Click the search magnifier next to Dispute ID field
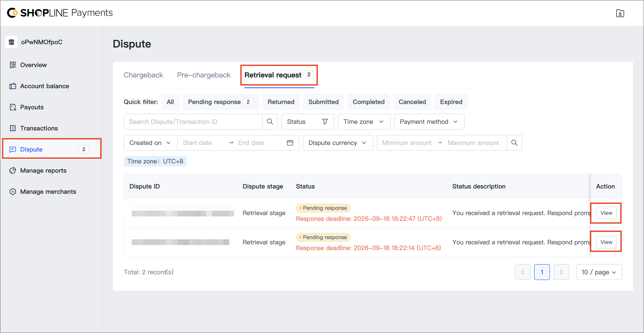This screenshot has width=644, height=333. [x=270, y=122]
